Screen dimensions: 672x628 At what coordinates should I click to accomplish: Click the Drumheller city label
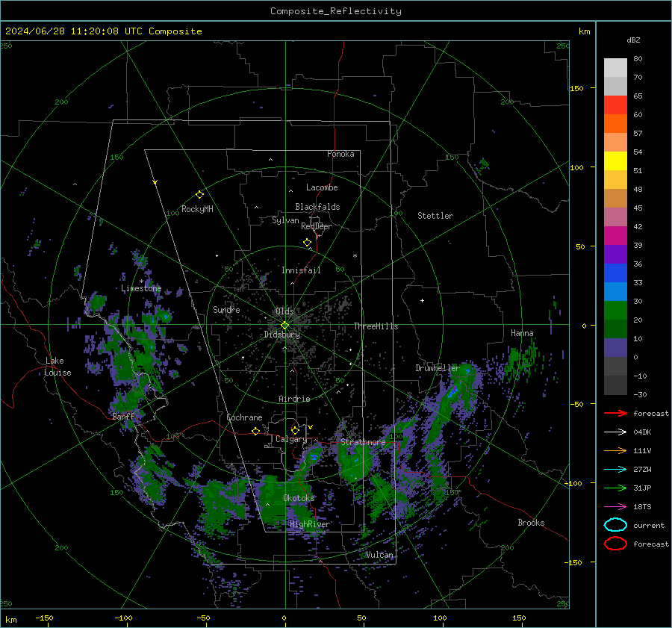[438, 368]
